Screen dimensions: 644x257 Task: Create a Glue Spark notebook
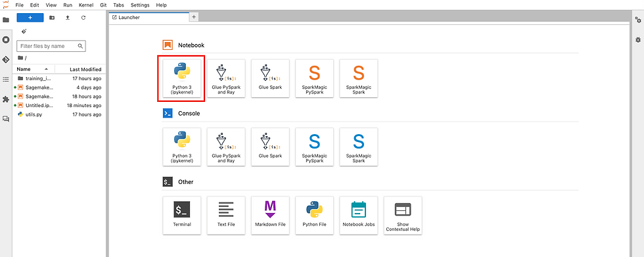[270, 78]
